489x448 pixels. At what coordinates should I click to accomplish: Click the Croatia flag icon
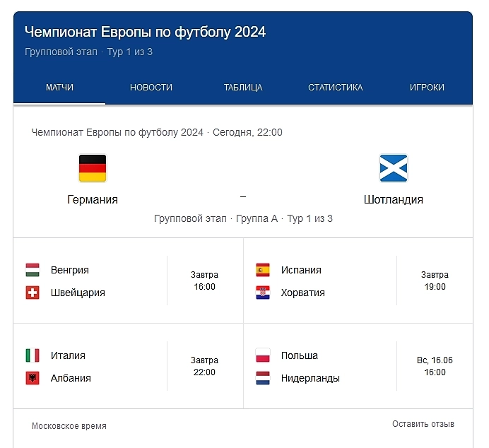coord(263,293)
